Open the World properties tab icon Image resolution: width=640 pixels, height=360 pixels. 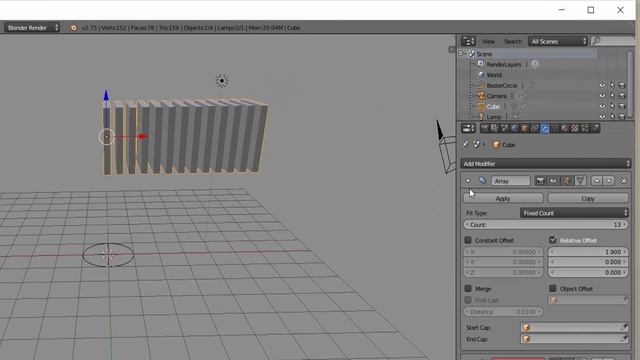514,129
